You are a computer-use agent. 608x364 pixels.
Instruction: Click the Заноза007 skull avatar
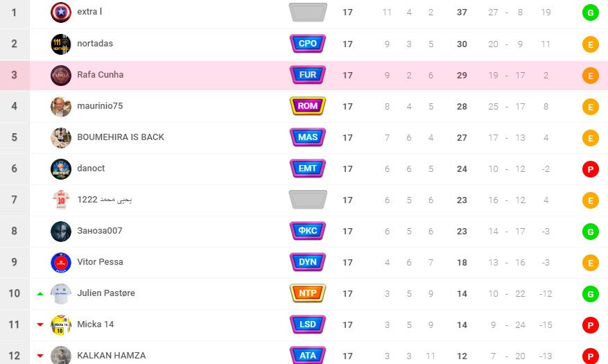(61, 231)
